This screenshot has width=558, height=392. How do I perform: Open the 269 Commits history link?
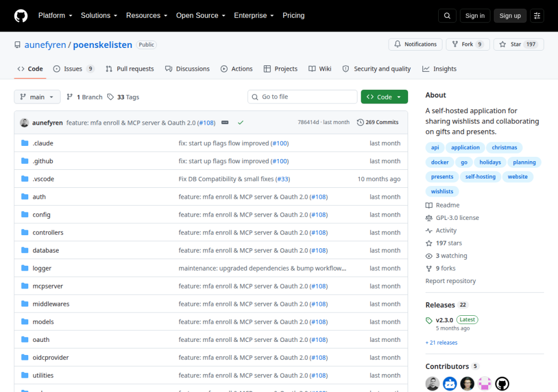point(378,122)
